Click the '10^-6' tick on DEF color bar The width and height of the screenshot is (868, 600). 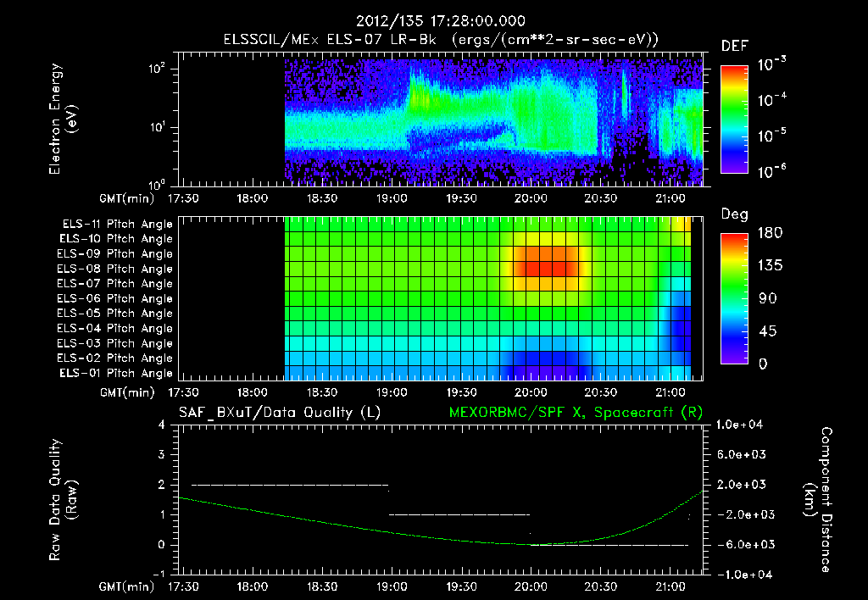pos(772,172)
